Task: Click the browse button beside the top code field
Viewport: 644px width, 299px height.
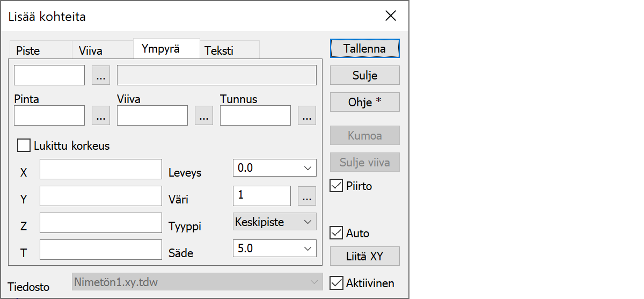Action: 101,76
